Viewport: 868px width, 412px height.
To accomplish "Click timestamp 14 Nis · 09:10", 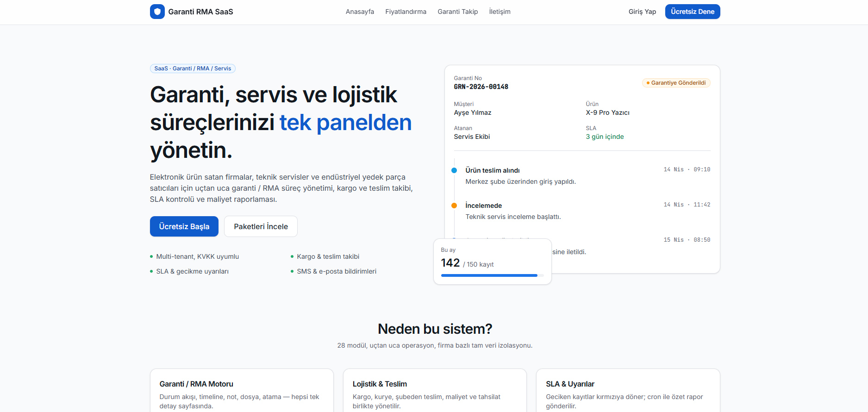I will pos(687,169).
